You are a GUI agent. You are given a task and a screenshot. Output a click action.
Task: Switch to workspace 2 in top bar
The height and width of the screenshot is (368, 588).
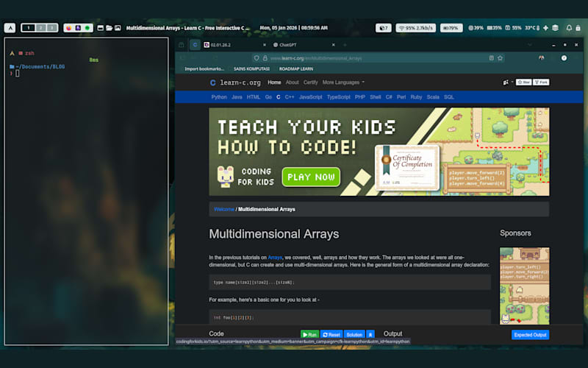point(41,28)
